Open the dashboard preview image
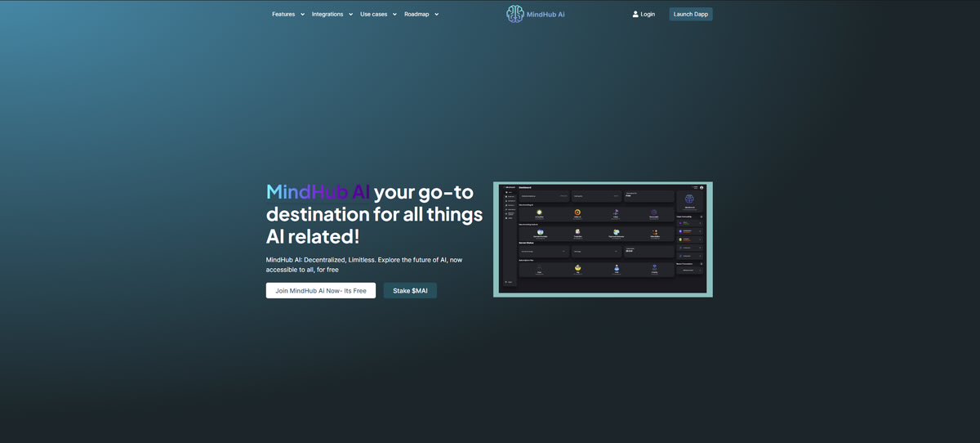This screenshot has width=980, height=443. [x=603, y=239]
